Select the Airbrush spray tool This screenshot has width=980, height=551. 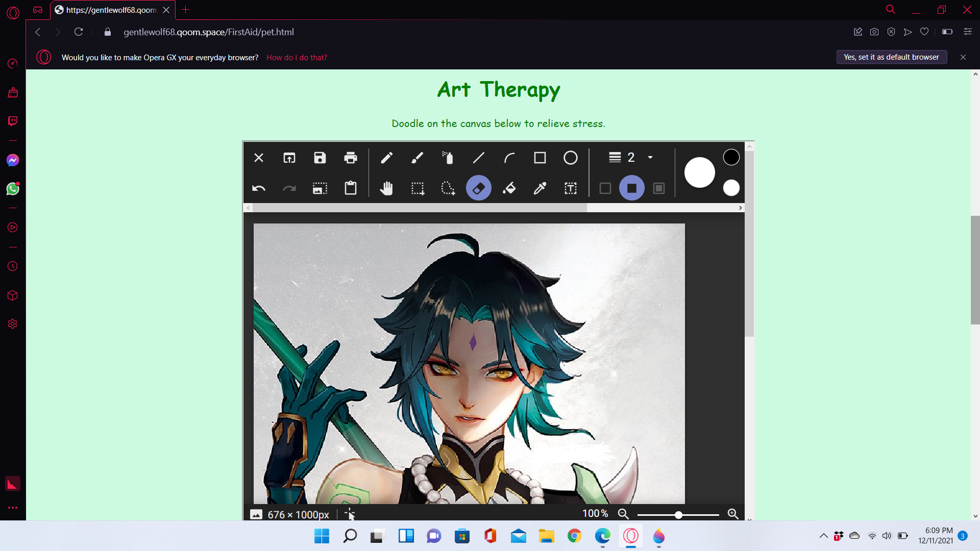pos(448,158)
